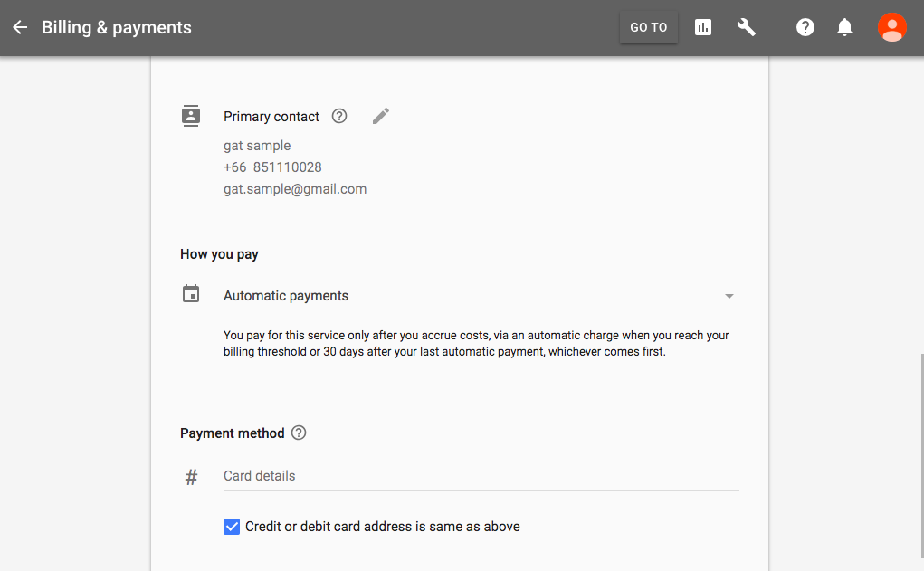
Task: Open the reports chart icon
Action: pos(703,27)
